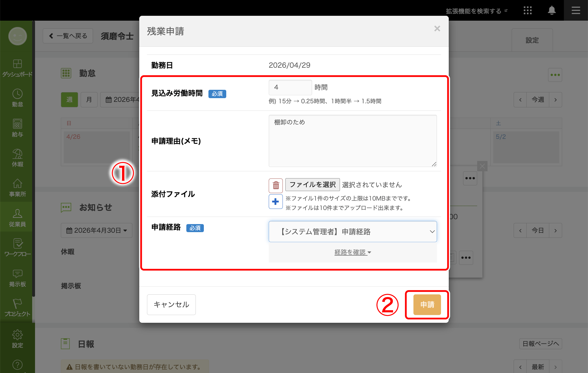Click the キャンセル button
This screenshot has height=373, width=588.
click(171, 305)
